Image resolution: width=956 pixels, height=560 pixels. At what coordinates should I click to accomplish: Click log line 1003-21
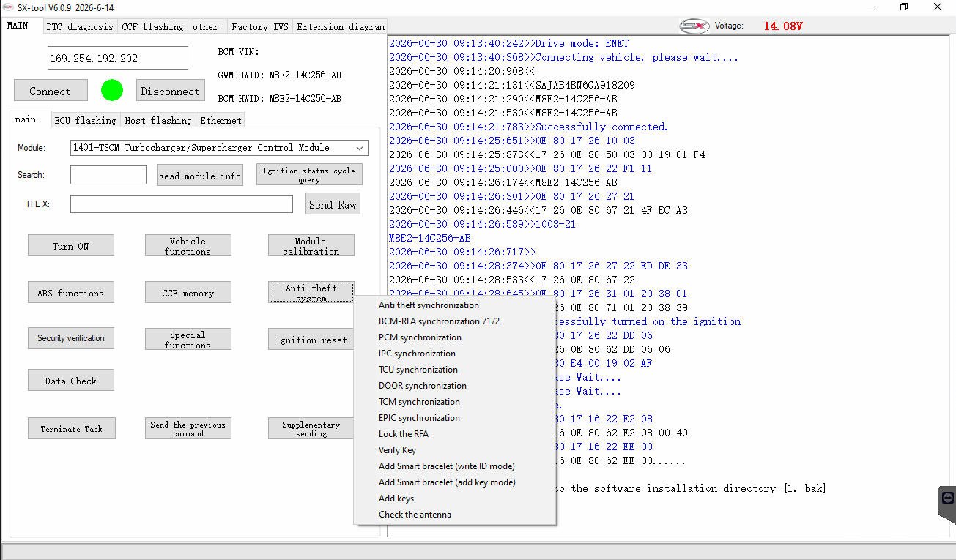pyautogui.click(x=482, y=224)
